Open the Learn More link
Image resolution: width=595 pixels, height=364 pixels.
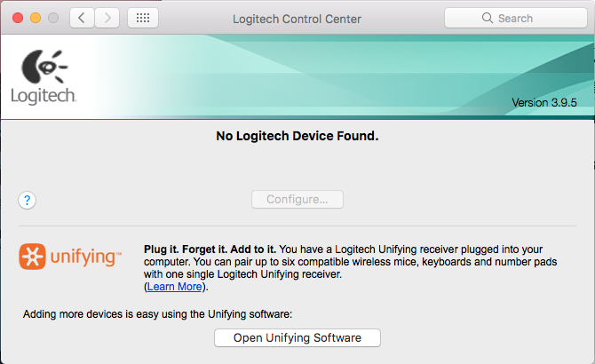(174, 287)
